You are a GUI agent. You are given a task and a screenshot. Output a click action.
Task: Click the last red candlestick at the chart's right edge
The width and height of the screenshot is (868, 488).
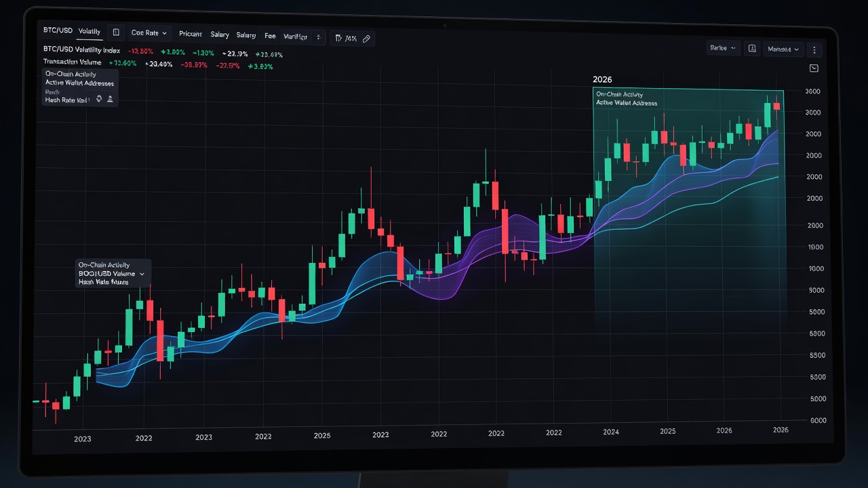coord(776,106)
